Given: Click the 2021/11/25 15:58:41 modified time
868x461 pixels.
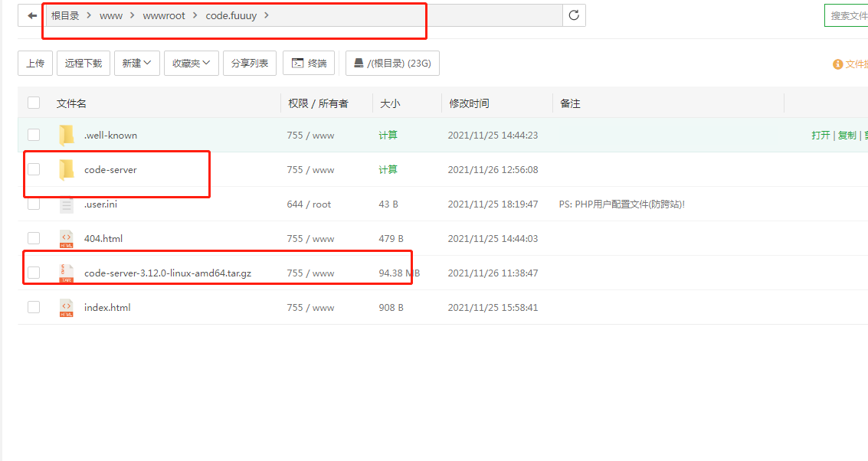Looking at the screenshot, I should [x=493, y=307].
